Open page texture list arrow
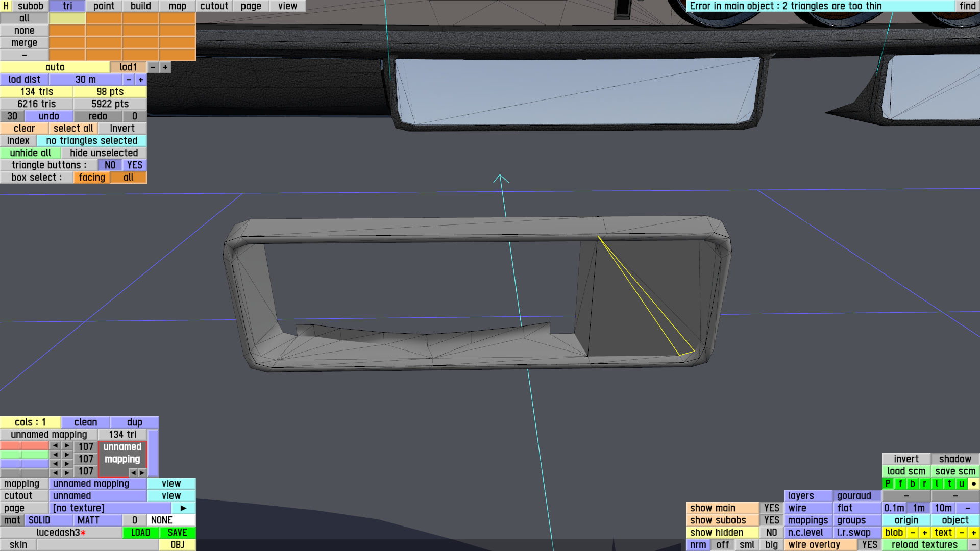 pyautogui.click(x=183, y=508)
